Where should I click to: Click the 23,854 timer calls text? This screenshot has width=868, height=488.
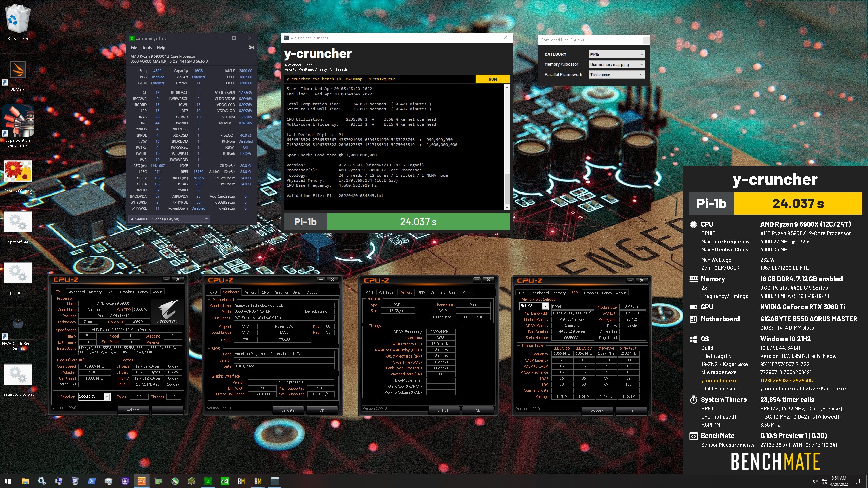pyautogui.click(x=787, y=400)
